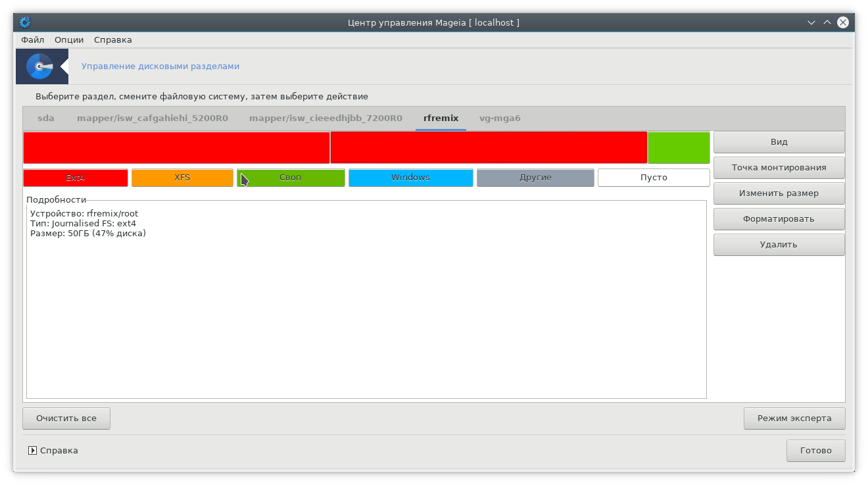868x485 pixels.
Task: Click the Тип: Journalised FS: ext4 line
Action: pyautogui.click(x=84, y=223)
